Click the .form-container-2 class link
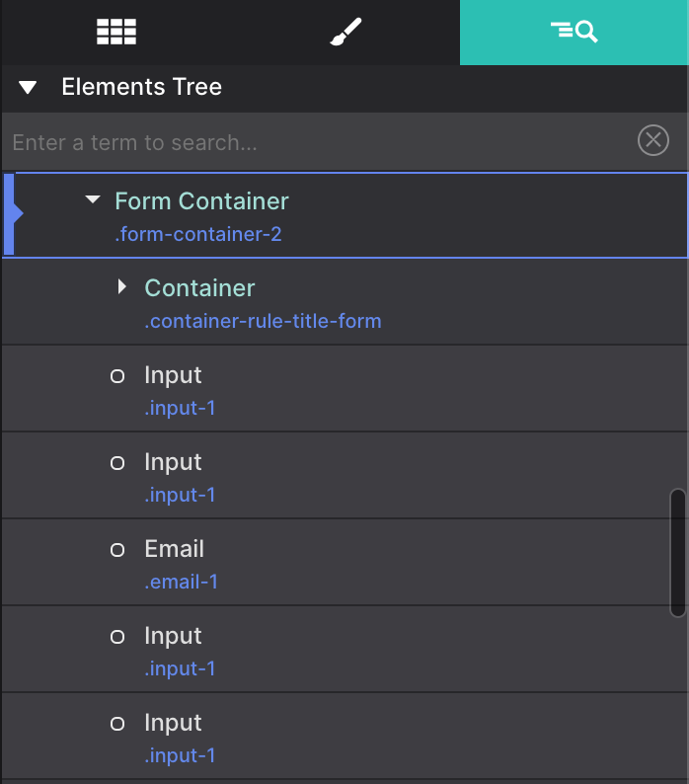The width and height of the screenshot is (689, 784). tap(198, 234)
